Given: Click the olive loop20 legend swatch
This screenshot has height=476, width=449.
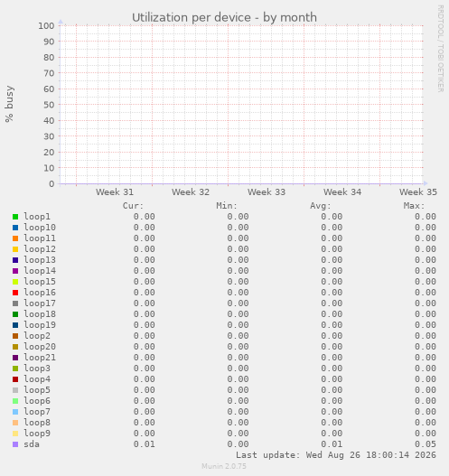Looking at the screenshot, I should [15, 347].
